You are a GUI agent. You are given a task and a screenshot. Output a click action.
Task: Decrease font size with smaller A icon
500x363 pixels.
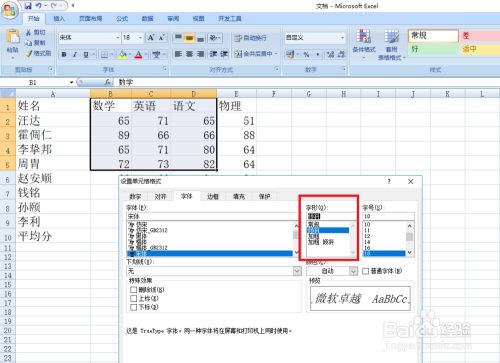click(162, 38)
